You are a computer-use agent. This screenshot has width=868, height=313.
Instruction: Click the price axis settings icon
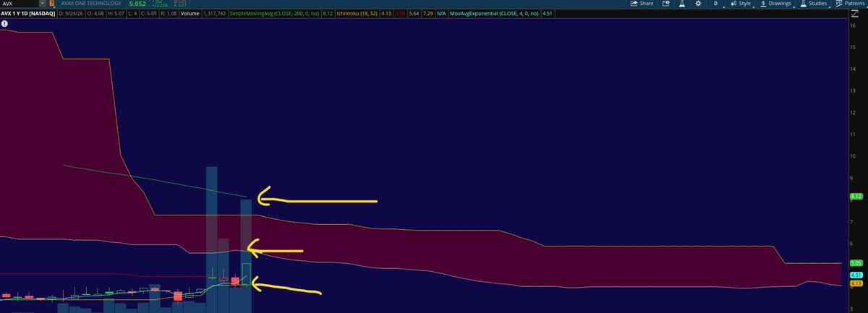(854, 13)
